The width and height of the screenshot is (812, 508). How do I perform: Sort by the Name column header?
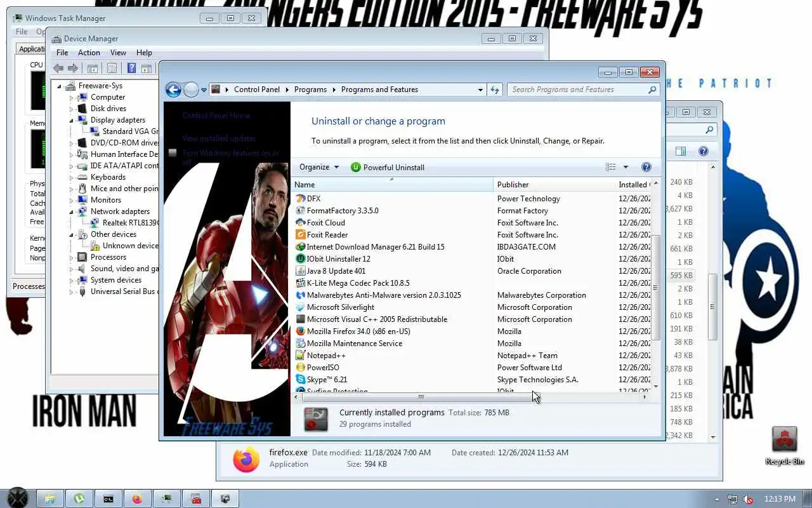[392, 185]
